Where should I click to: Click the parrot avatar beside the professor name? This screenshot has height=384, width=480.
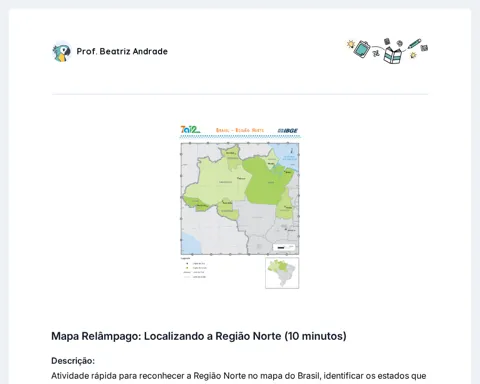click(62, 52)
